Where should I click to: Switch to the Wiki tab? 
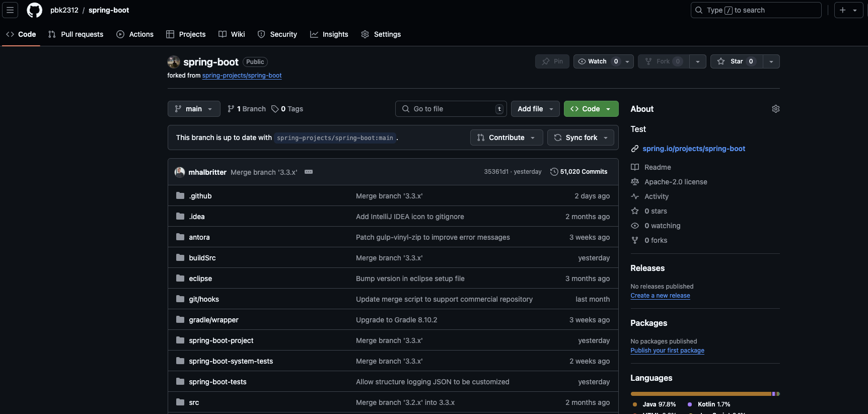tap(232, 34)
